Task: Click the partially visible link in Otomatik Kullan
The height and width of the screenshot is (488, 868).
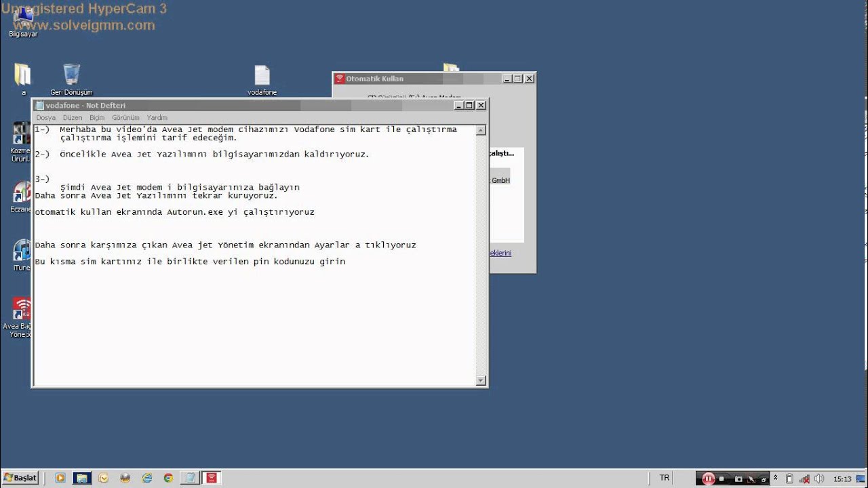Action: 500,253
